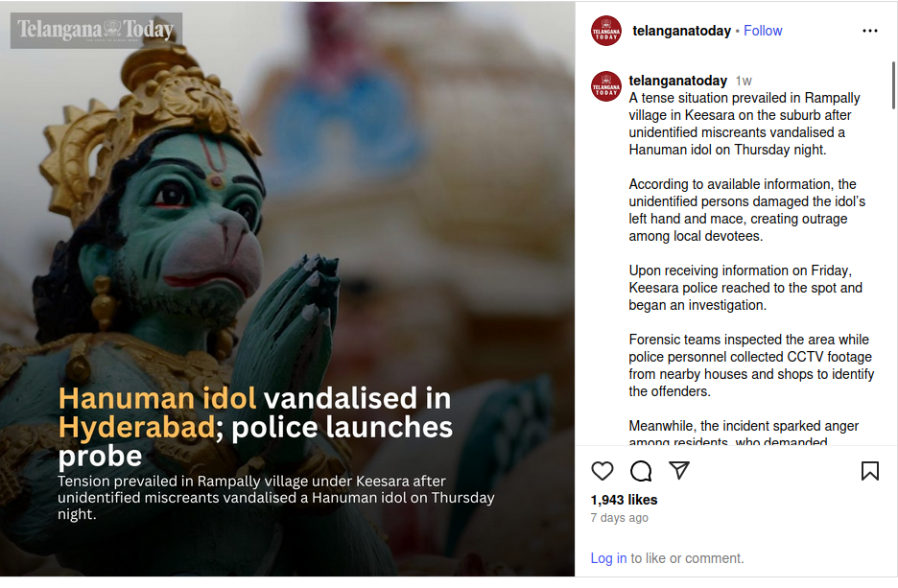Click the 7 days ago timestamp
898x588 pixels.
tap(619, 518)
